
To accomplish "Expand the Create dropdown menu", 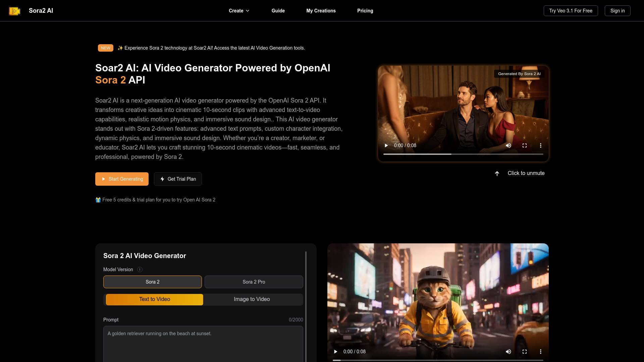I will pyautogui.click(x=239, y=11).
